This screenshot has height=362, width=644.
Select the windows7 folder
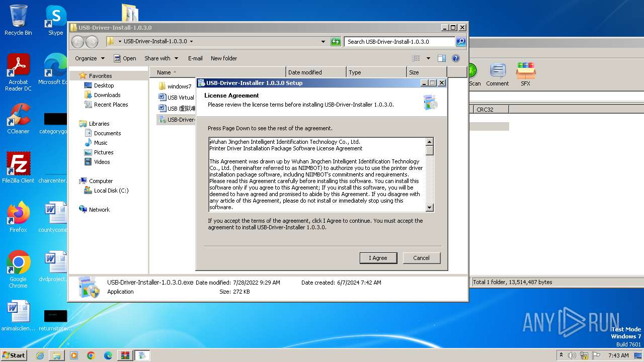[175, 86]
